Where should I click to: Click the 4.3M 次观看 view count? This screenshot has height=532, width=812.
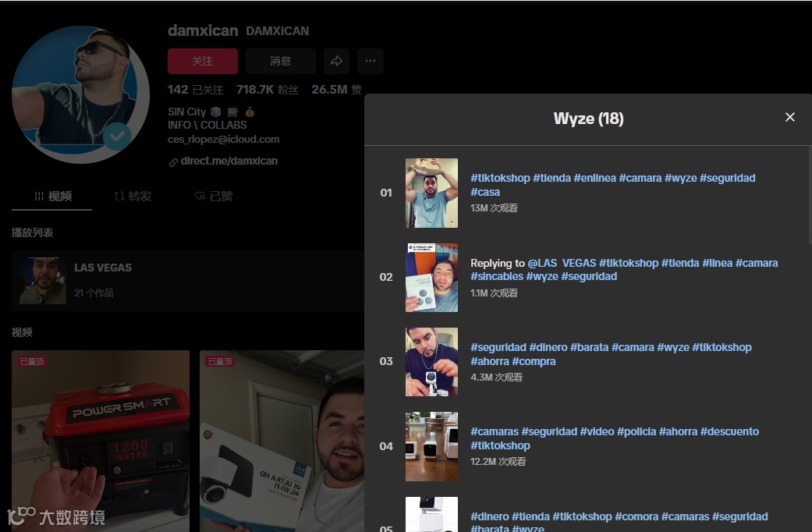[x=496, y=377]
